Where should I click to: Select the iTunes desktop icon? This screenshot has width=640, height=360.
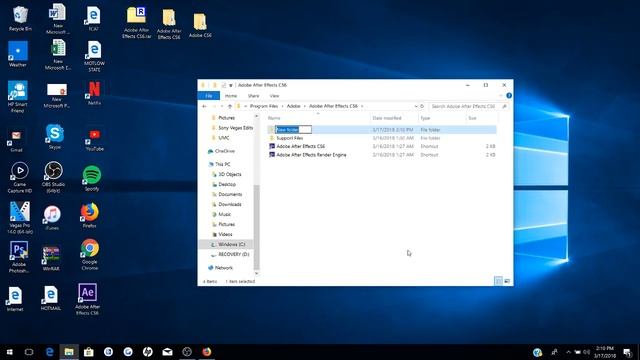coord(52,218)
